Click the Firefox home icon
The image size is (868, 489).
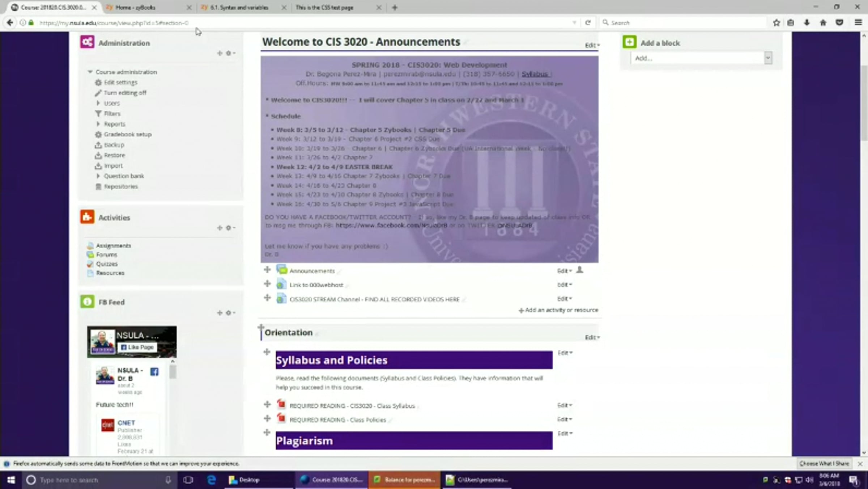point(823,23)
